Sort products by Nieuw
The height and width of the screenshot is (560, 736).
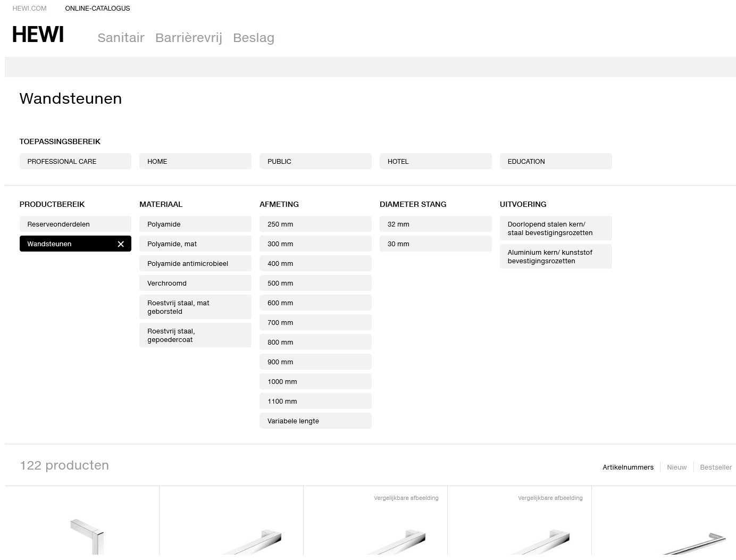tap(676, 467)
